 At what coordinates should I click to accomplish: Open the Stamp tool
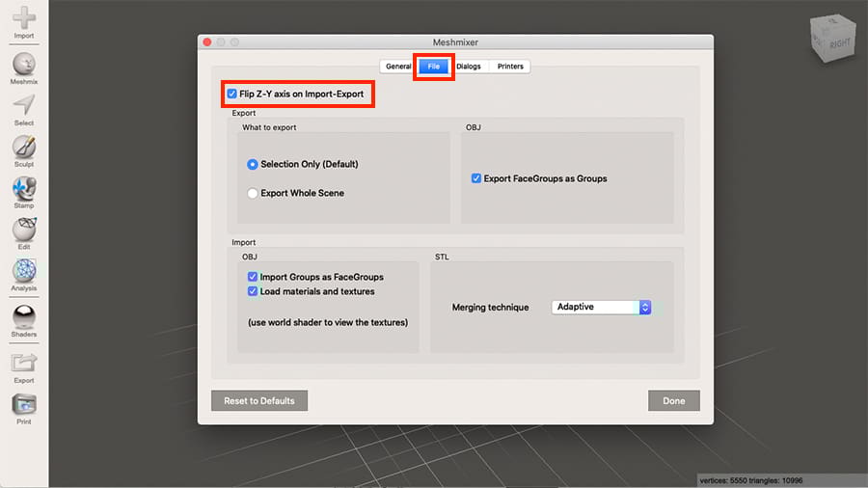[x=24, y=193]
